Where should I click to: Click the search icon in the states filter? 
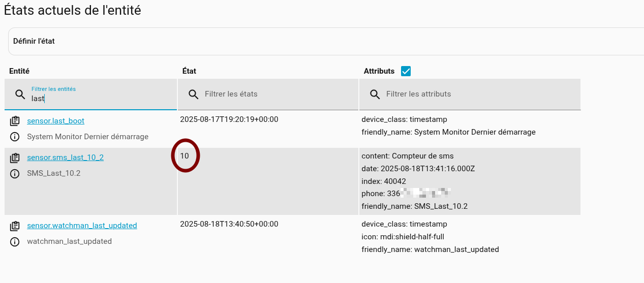pos(193,94)
